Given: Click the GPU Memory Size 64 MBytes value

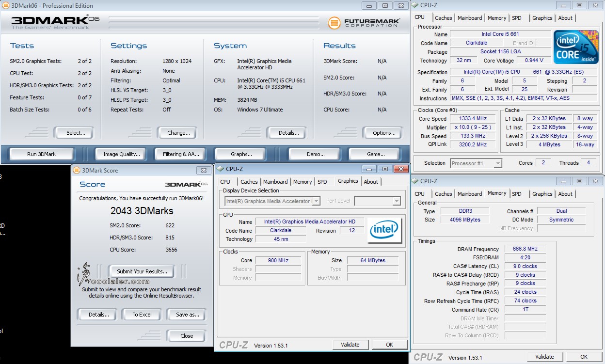Looking at the screenshot, I should point(373,260).
